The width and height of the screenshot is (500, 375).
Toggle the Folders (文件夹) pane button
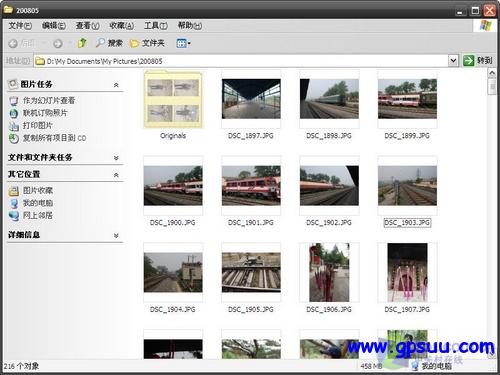pyautogui.click(x=147, y=43)
